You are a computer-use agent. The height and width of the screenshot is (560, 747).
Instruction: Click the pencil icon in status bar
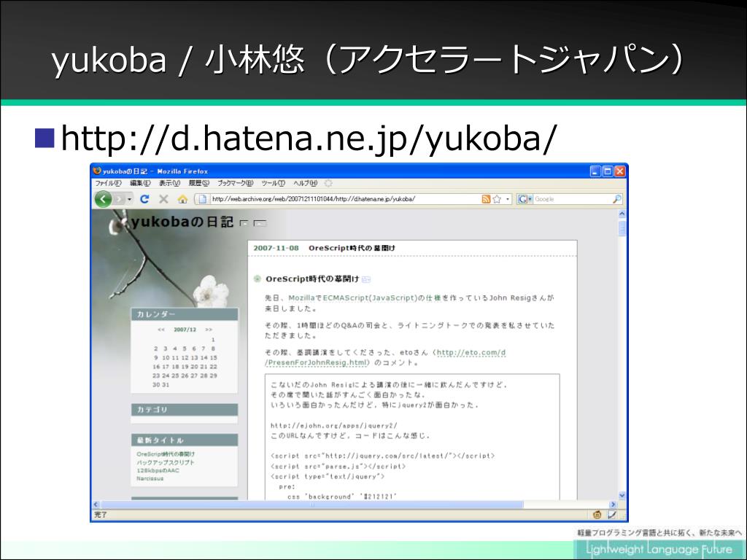612,515
